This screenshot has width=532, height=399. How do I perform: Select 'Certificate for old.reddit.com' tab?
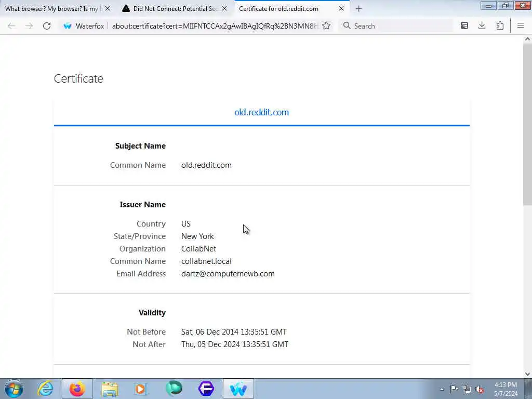click(292, 9)
